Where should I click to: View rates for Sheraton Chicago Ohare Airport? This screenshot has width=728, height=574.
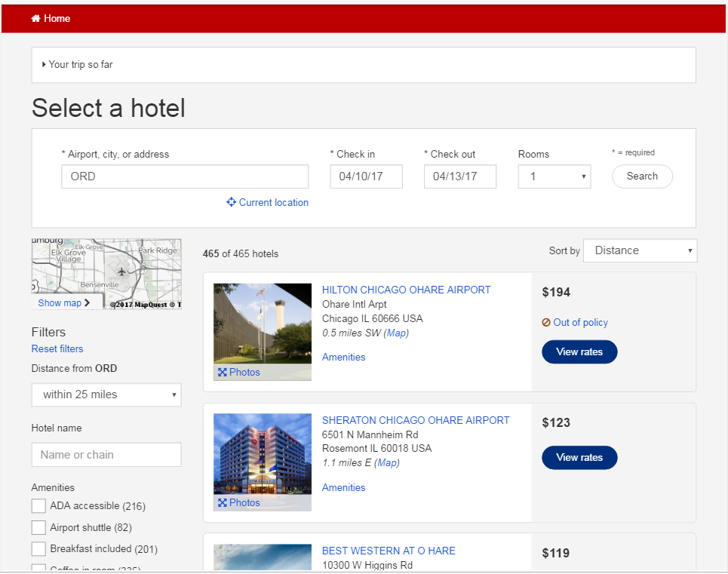(579, 458)
